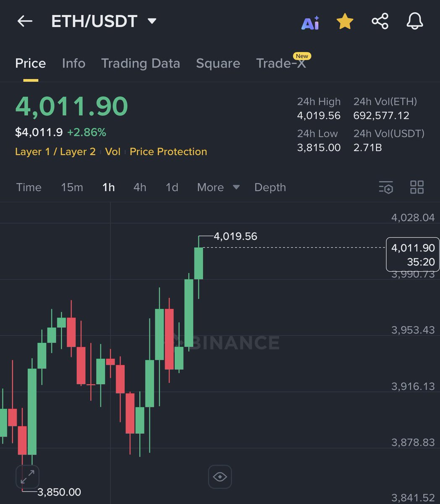This screenshot has width=440, height=504.
Task: Open notifications via the bell icon
Action: pos(414,21)
